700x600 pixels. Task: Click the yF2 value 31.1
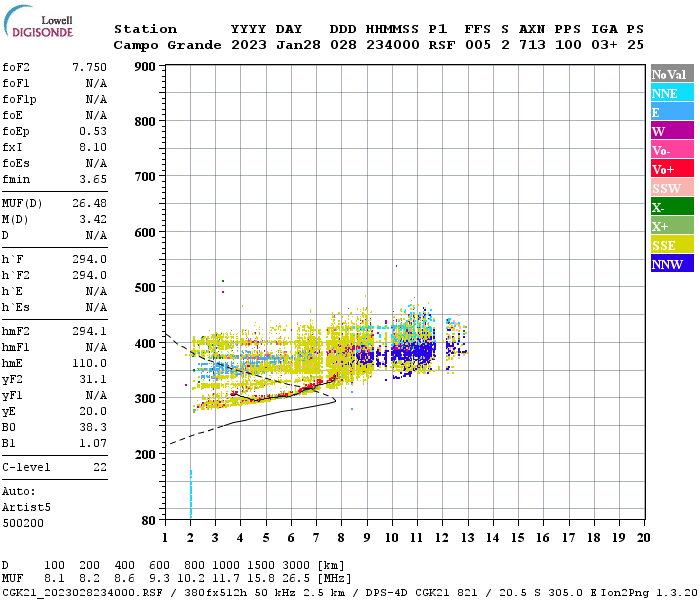point(93,379)
